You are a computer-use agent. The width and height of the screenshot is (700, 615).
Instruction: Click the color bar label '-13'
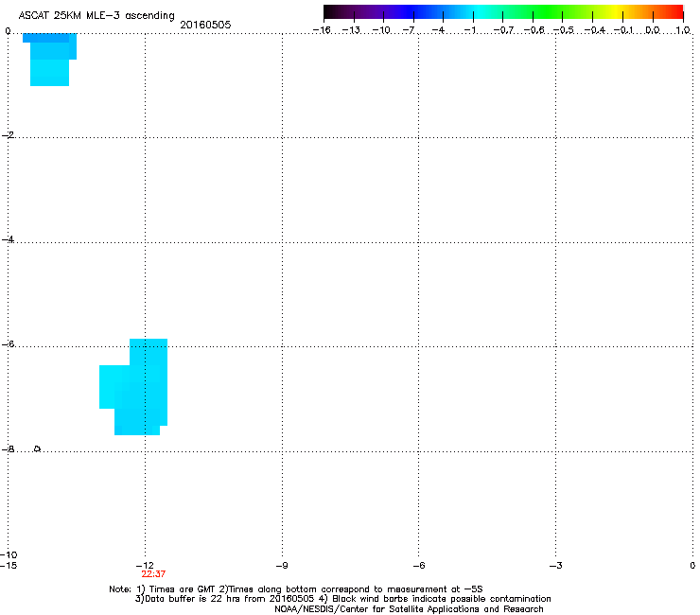click(351, 30)
